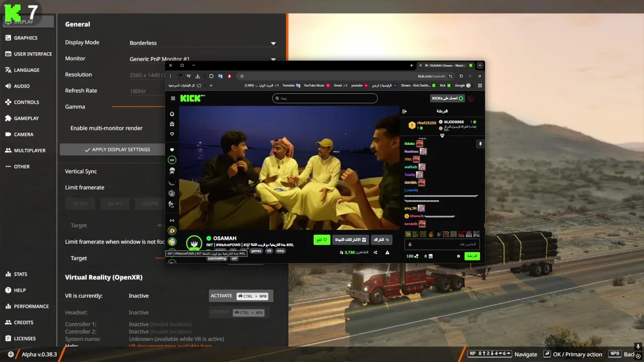Click the microphone icon in game corner

[x=638, y=347]
